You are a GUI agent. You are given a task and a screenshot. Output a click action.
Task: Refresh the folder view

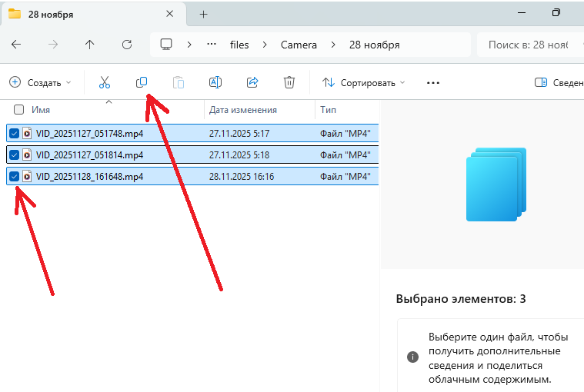coord(127,45)
